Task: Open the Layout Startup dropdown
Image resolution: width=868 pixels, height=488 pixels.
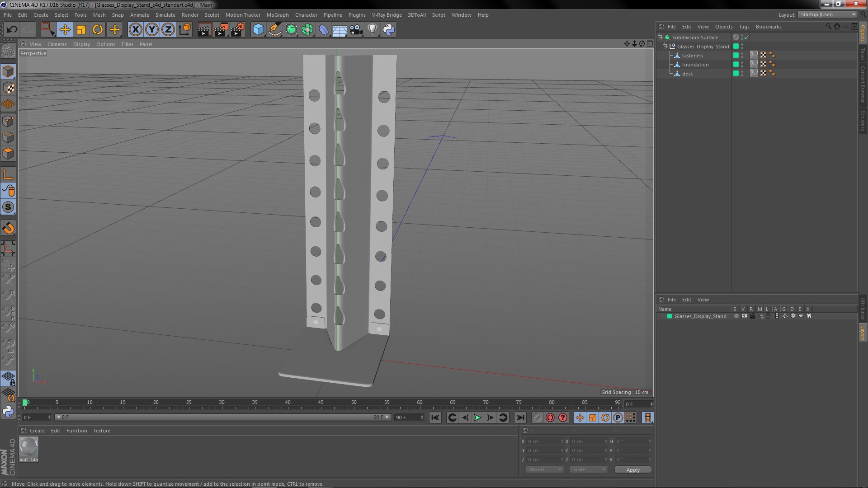Action: (827, 15)
